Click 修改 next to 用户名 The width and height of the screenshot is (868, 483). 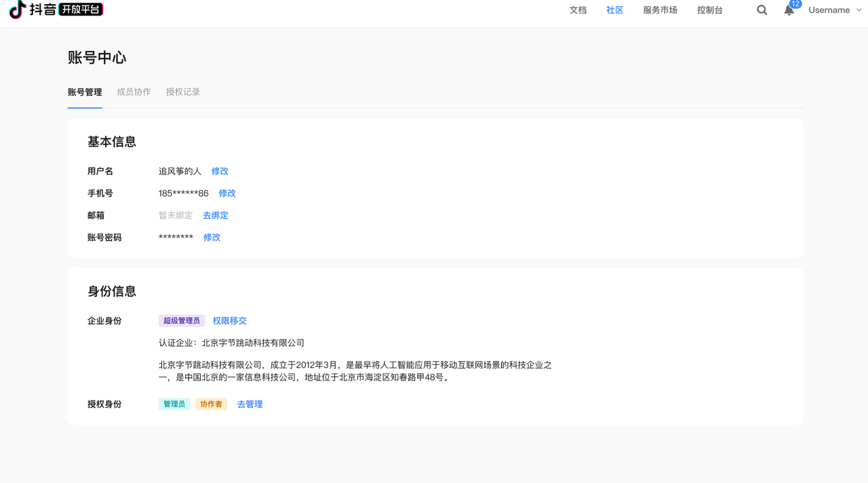point(220,172)
